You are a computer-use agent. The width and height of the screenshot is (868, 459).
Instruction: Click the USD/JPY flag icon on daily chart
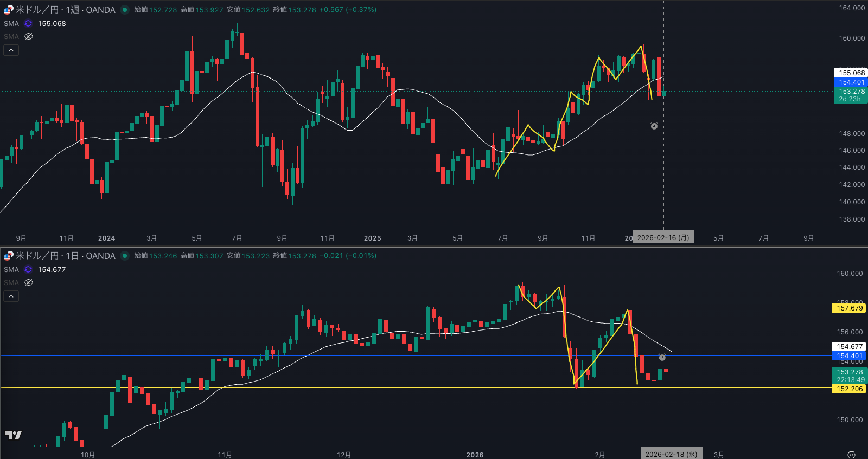click(x=8, y=256)
